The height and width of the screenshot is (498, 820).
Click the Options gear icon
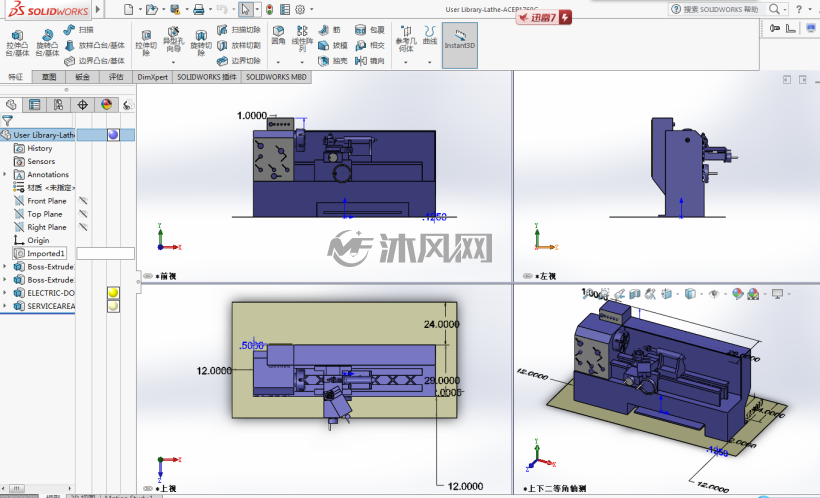coord(300,9)
